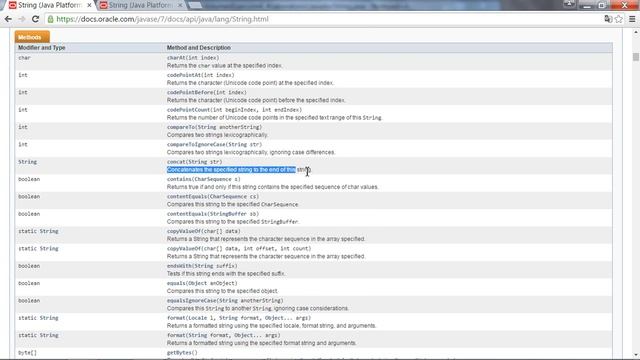Click 'Compares this string to the specified object.'

click(222, 291)
